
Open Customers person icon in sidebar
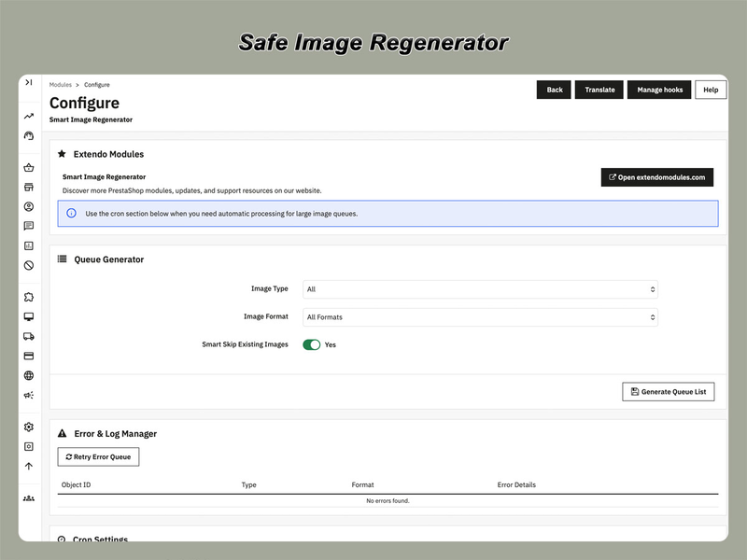(29, 206)
